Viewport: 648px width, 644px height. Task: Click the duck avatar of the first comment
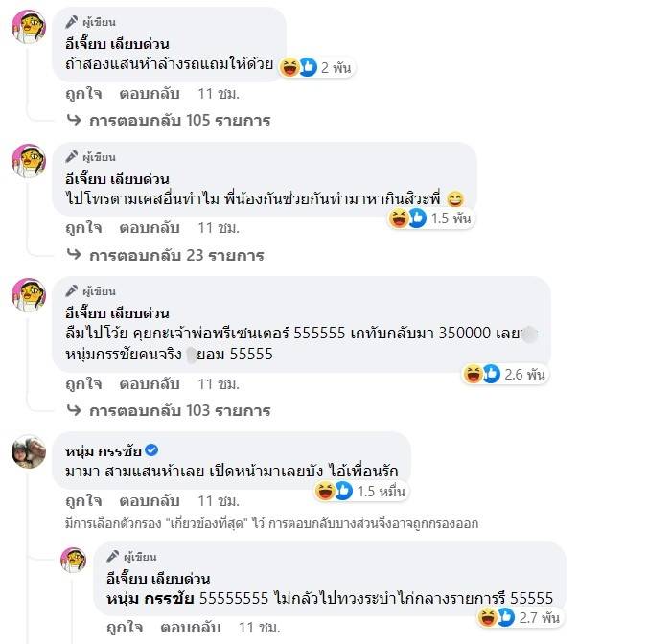point(29,27)
